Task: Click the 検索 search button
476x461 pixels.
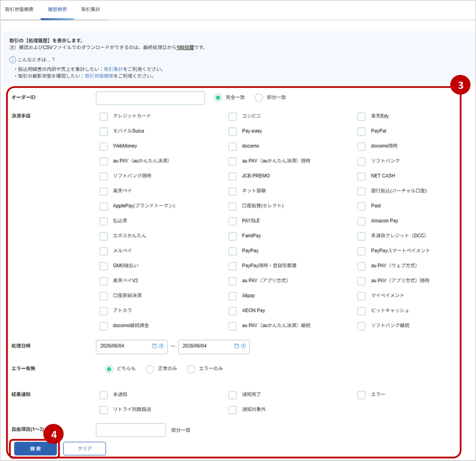Action: tap(35, 449)
